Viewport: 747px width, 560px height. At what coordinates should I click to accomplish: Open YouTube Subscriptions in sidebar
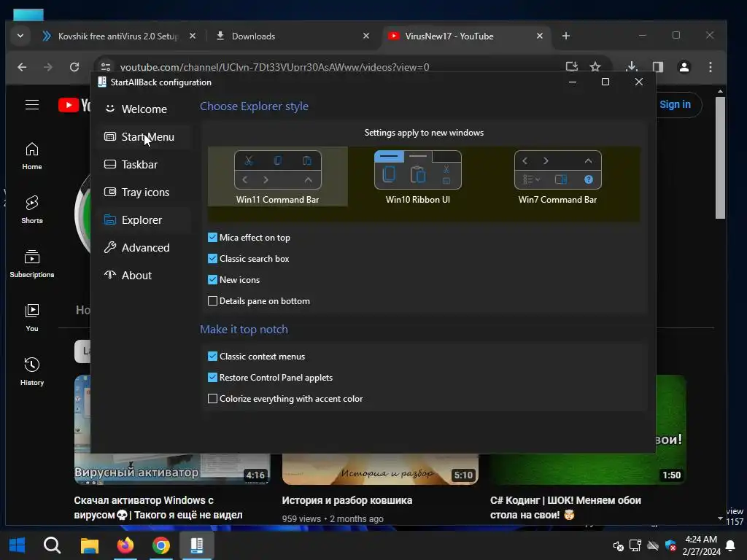32,264
